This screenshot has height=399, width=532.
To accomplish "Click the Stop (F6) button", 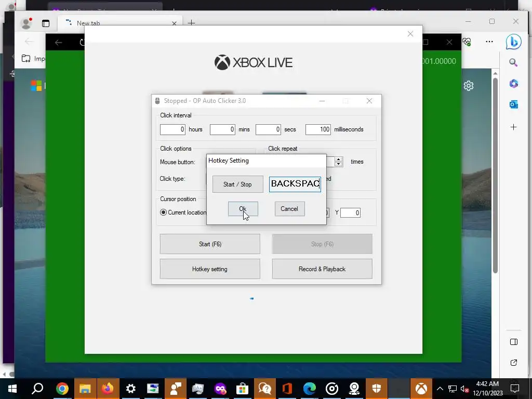I will coord(322,244).
